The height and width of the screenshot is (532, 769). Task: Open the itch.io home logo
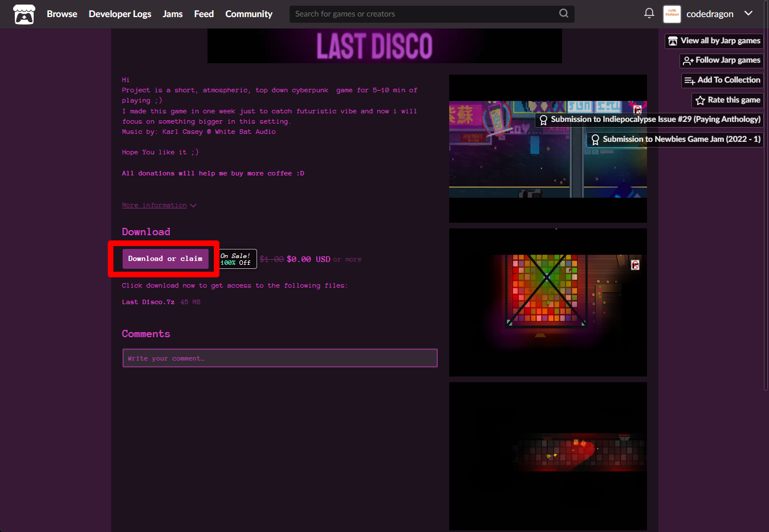[x=24, y=14]
